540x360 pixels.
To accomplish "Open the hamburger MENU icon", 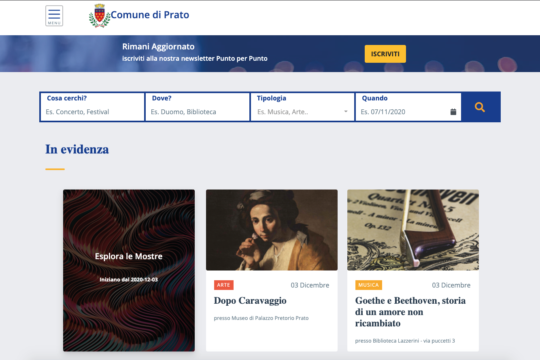I will pos(54,16).
